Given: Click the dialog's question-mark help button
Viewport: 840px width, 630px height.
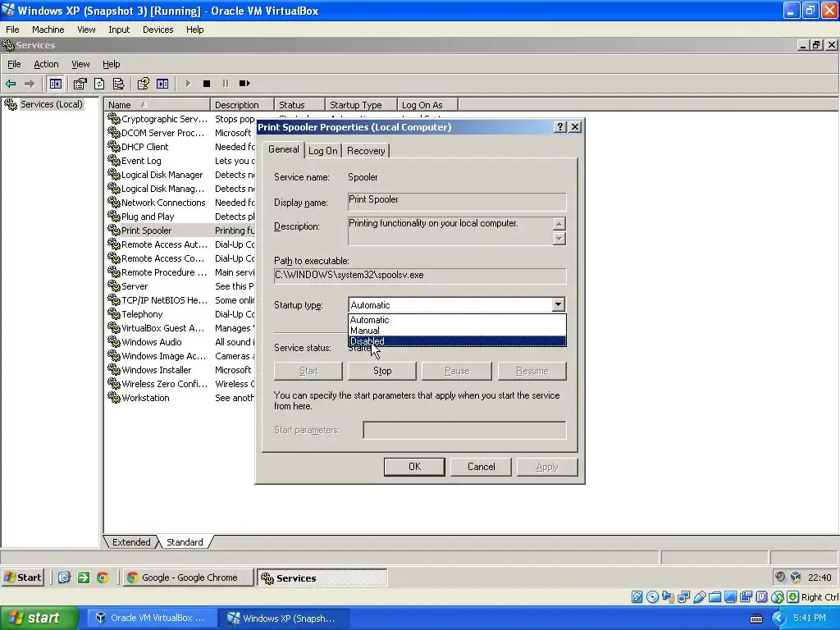Looking at the screenshot, I should click(x=559, y=127).
